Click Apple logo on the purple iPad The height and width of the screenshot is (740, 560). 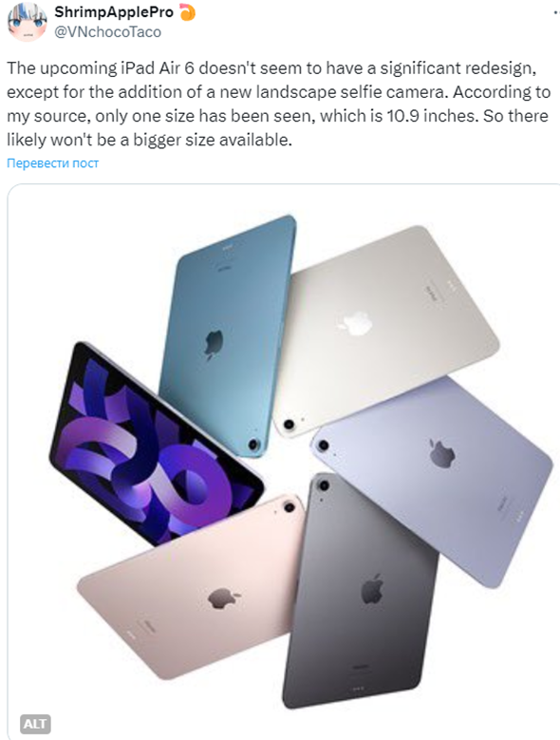[442, 453]
